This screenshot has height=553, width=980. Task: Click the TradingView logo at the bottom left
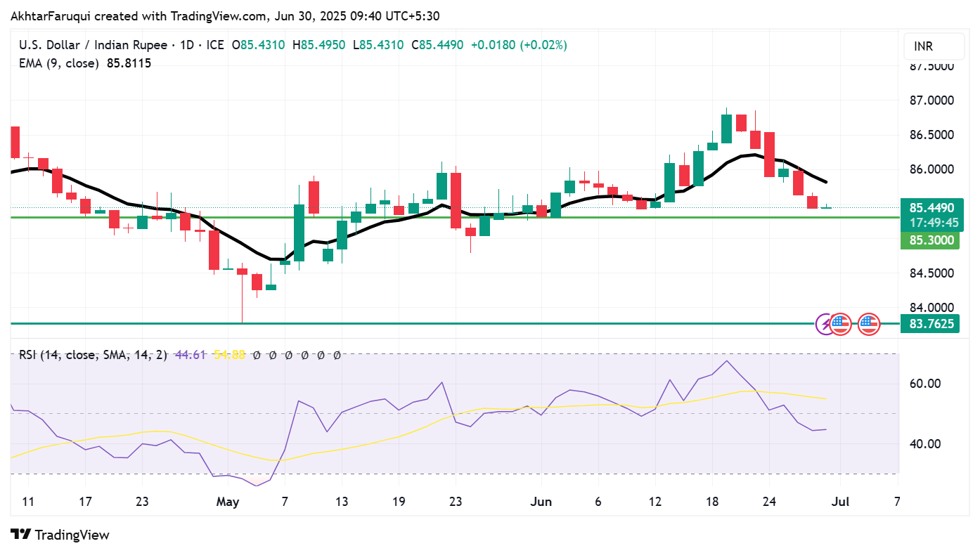(x=60, y=535)
